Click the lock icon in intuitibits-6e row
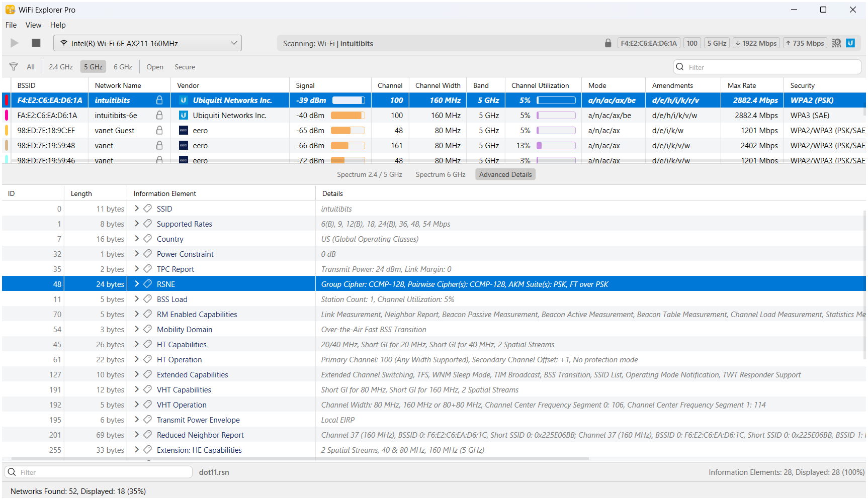 click(x=159, y=115)
